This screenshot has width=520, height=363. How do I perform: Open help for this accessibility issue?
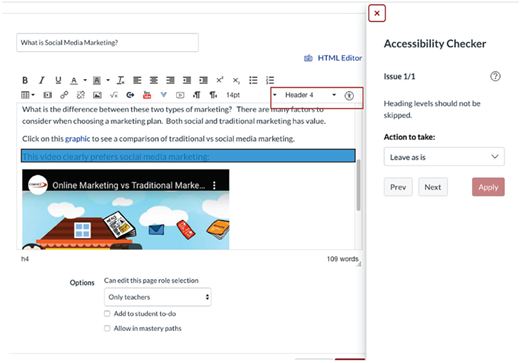coord(495,76)
